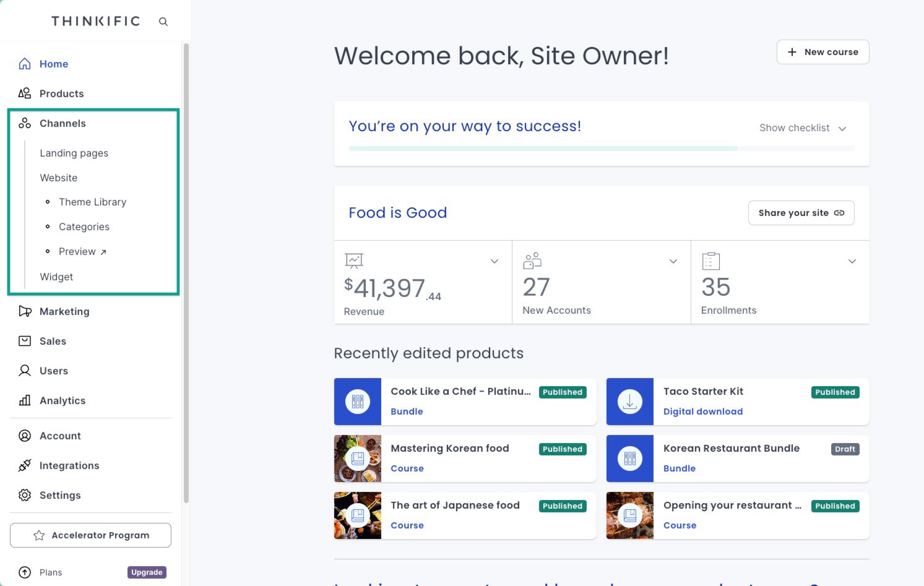924x586 pixels.
Task: Open the search icon next to Thinkific logo
Action: pos(163,21)
